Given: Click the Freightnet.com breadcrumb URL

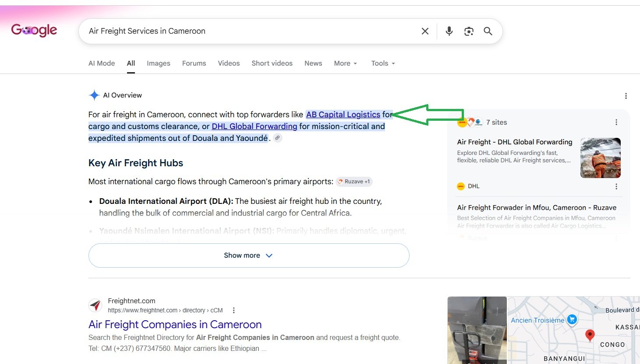Looking at the screenshot, I should [x=165, y=311].
